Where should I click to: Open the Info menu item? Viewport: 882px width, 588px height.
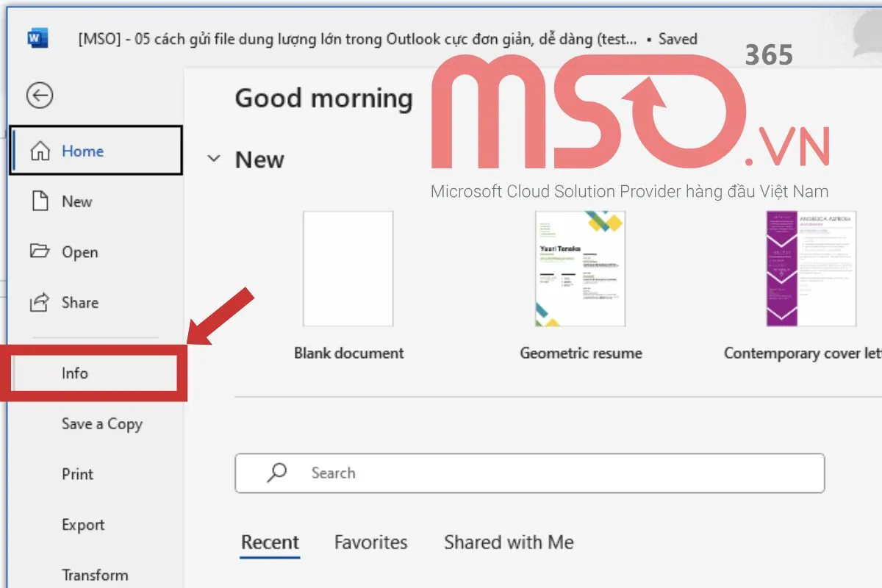(75, 373)
